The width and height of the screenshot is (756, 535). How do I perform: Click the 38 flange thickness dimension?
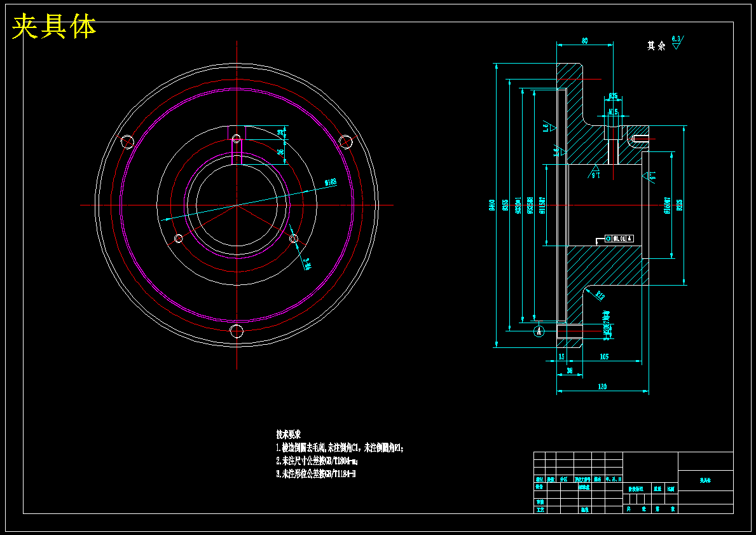coord(570,371)
